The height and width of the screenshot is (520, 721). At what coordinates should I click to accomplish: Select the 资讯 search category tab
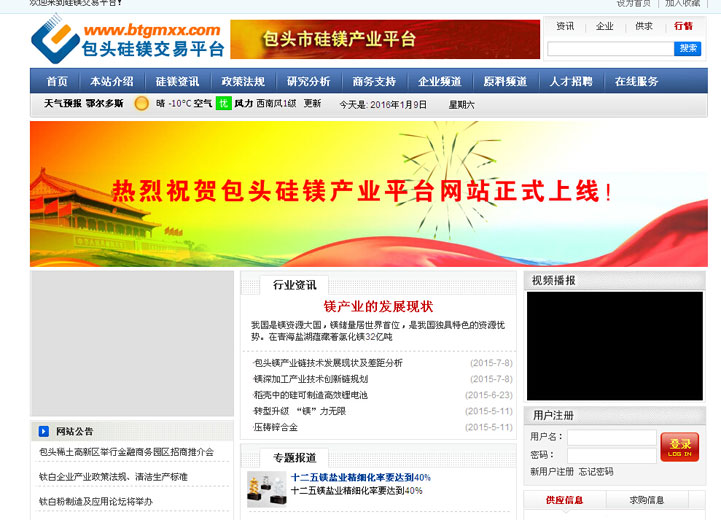pos(565,26)
